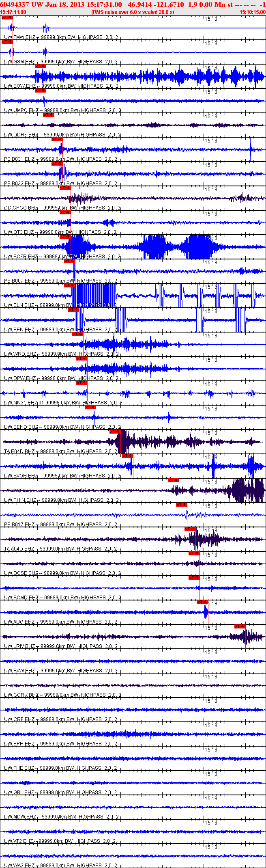Select the 'UW.EPH EHZ' channel label
Screen dimensions: 266x868
pos(19,744)
